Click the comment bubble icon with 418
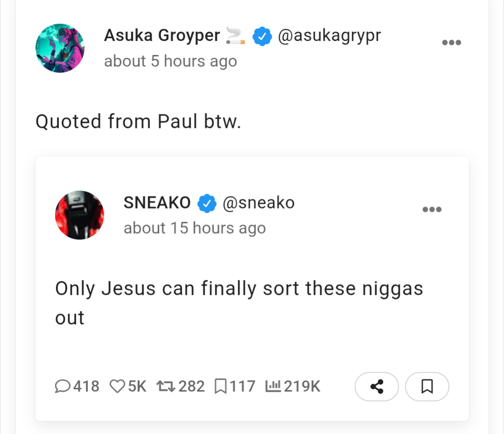Image resolution: width=504 pixels, height=434 pixels. [63, 386]
